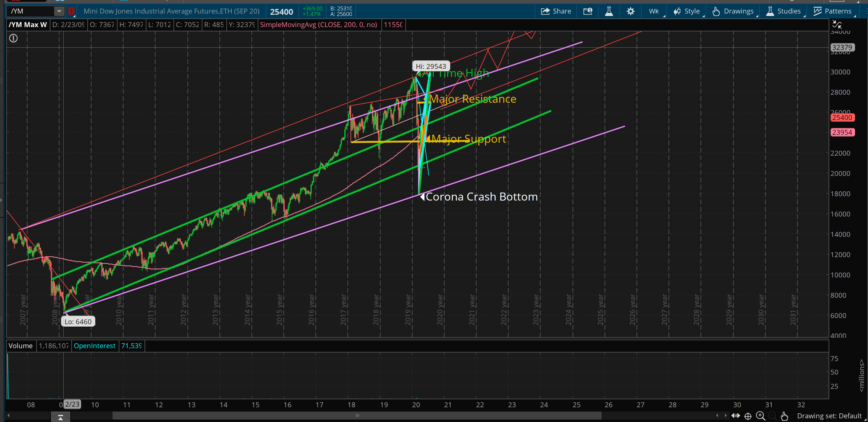Click the Patterns button
868x422 pixels.
[x=833, y=11]
